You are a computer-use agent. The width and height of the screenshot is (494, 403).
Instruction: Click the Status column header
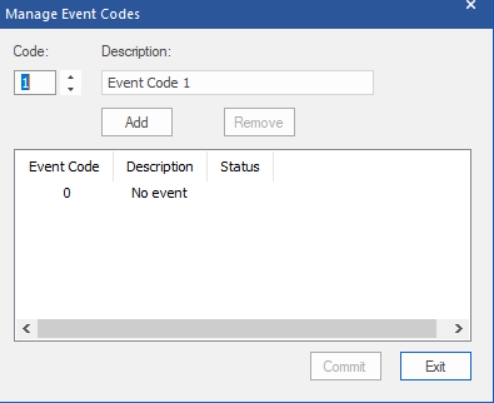coord(240,167)
